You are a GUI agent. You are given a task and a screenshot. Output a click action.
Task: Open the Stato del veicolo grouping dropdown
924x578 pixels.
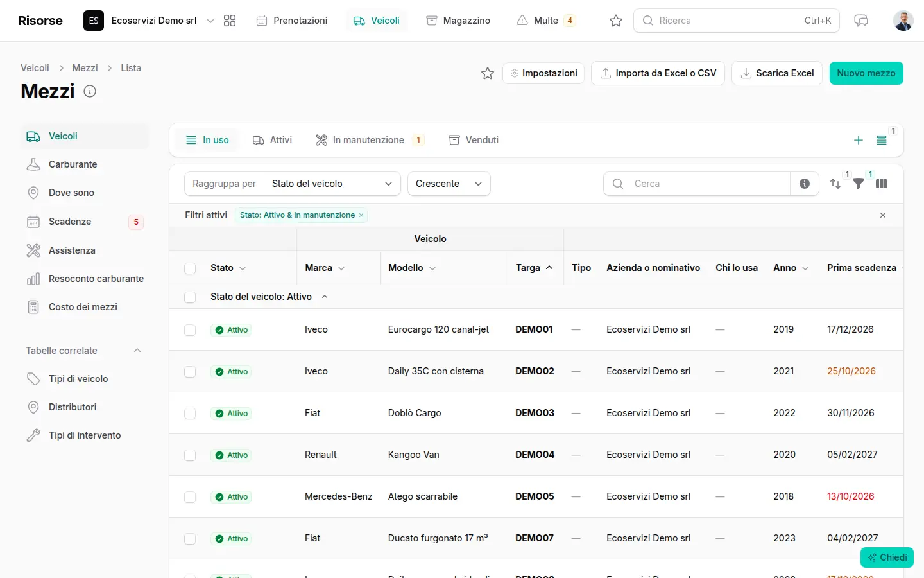tap(332, 184)
